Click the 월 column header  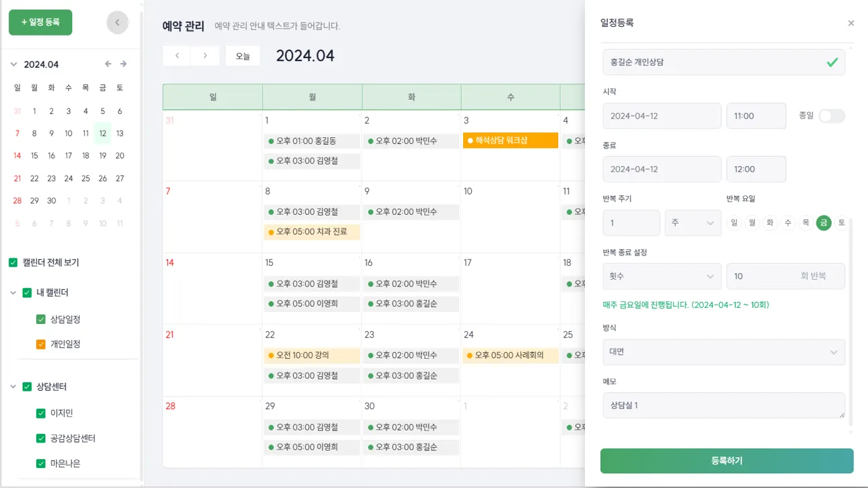(312, 97)
